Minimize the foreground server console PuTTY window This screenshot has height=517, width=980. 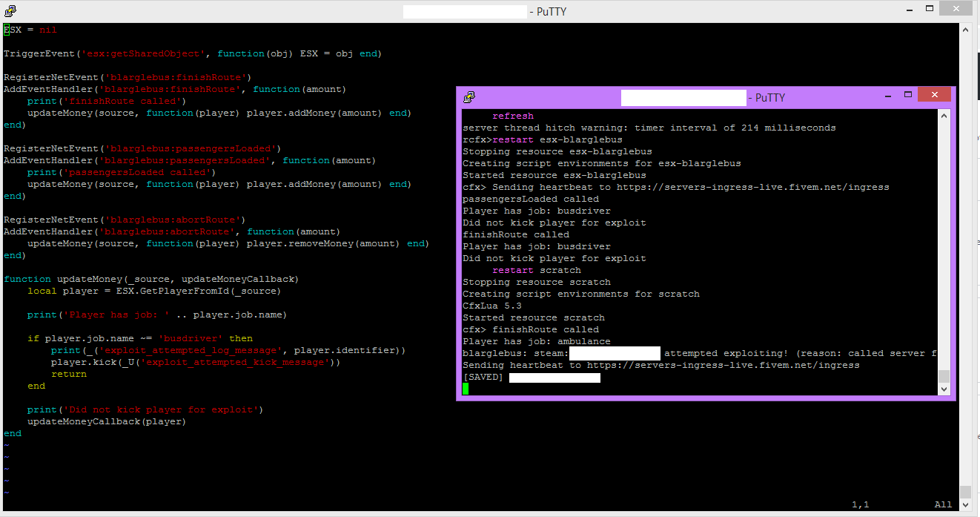point(887,96)
